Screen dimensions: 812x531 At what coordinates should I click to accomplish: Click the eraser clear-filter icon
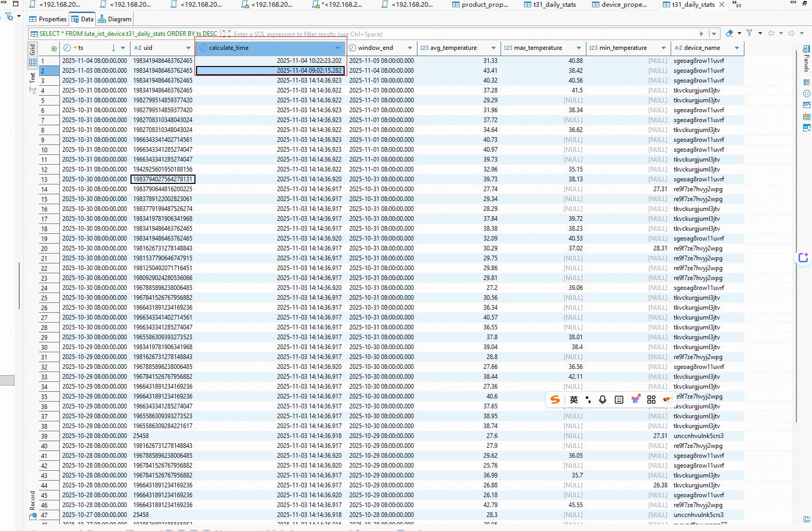tap(729, 33)
